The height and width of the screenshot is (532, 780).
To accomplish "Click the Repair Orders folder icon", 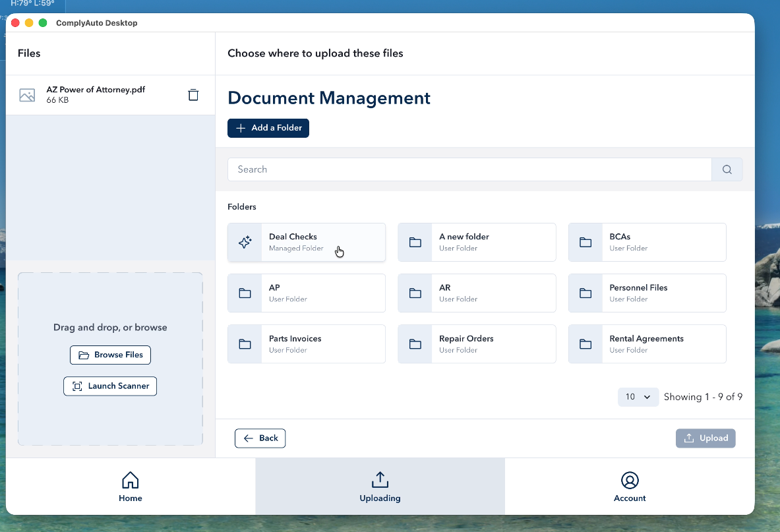I will click(x=415, y=344).
